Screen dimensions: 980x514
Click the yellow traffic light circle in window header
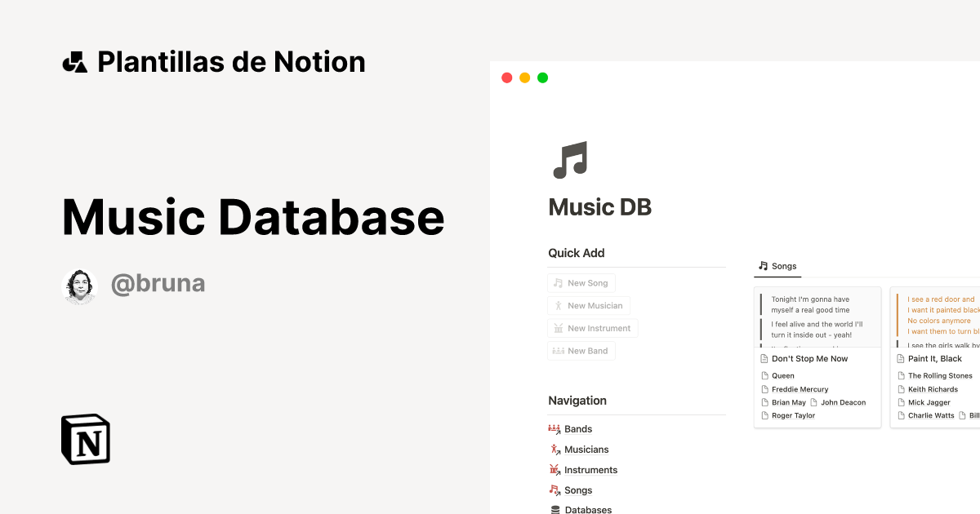[x=524, y=77]
